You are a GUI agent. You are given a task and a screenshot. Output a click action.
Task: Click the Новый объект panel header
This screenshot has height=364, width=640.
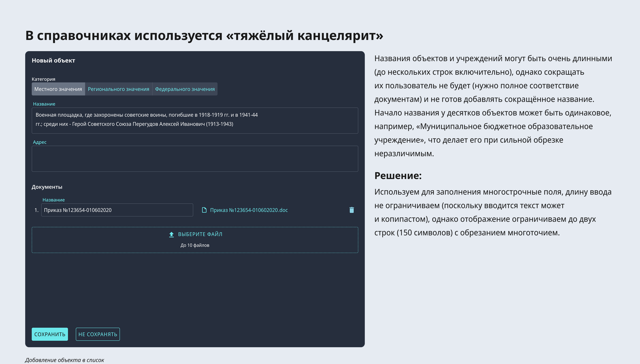click(x=53, y=60)
